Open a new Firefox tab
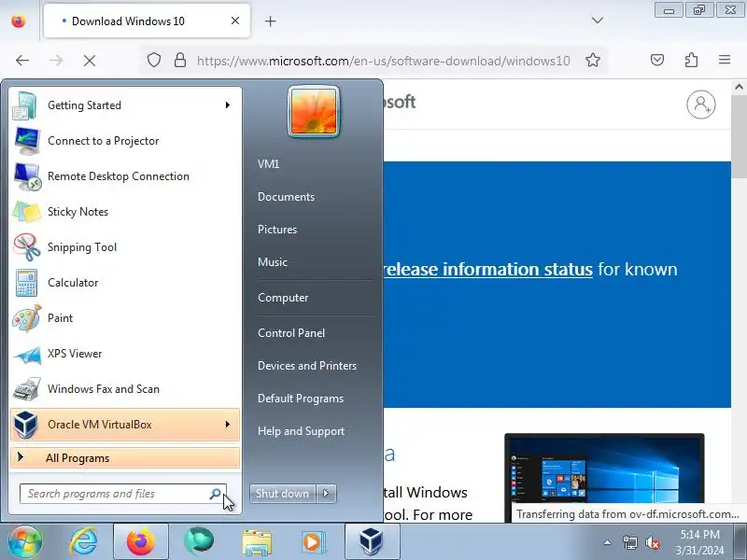The height and width of the screenshot is (560, 747). (270, 21)
